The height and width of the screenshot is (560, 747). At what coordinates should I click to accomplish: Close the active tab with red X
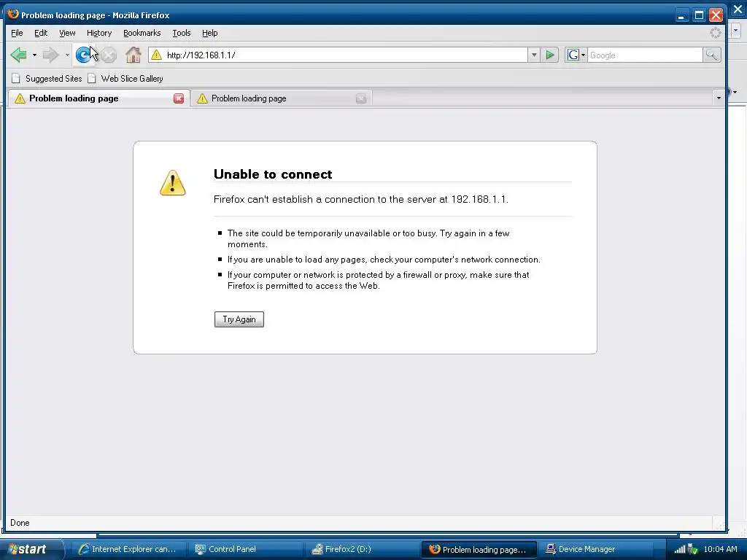(179, 98)
